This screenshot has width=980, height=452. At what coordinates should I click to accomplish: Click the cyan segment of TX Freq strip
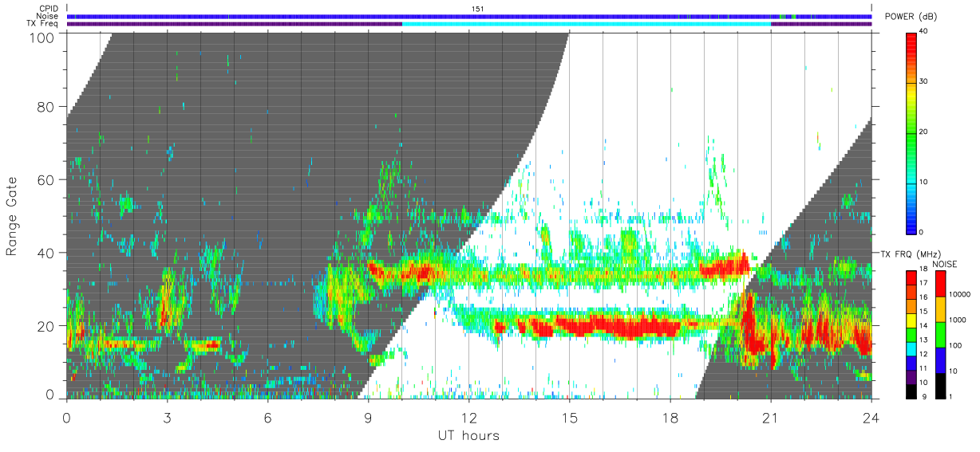587,23
